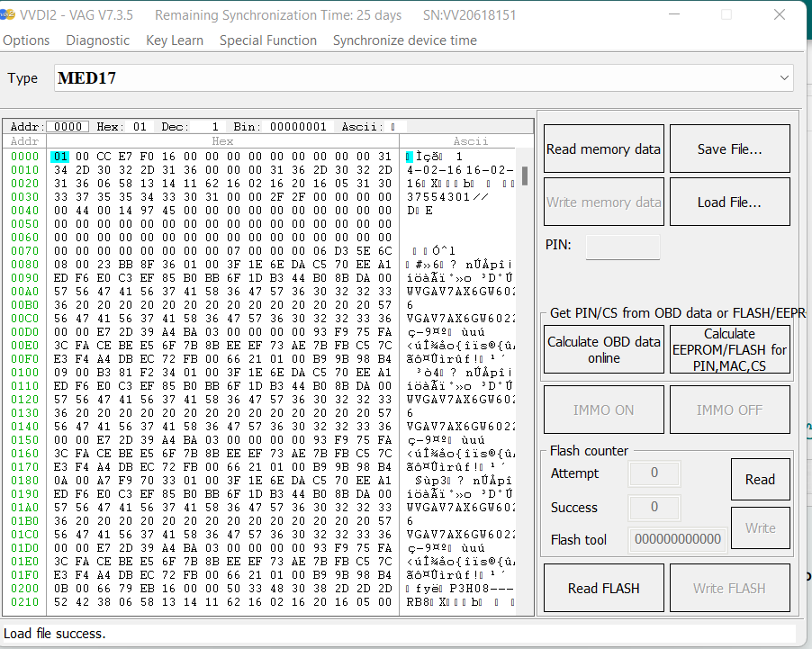This screenshot has height=649, width=812.
Task: Click the hex editor vertical scrollbar thumb
Action: click(x=525, y=176)
